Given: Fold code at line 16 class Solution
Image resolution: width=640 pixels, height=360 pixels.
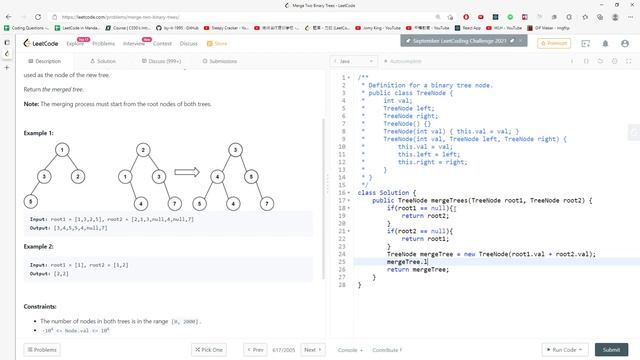Looking at the screenshot, I should coord(349,193).
